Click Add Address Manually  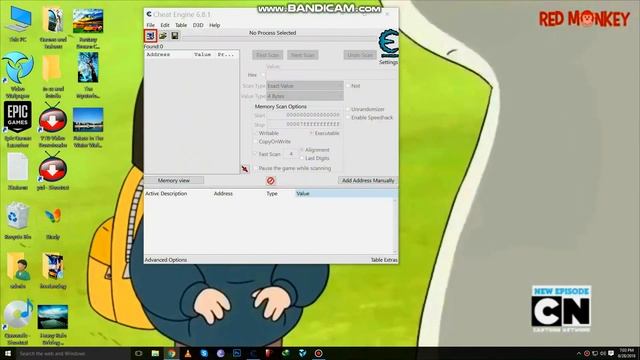tap(368, 180)
